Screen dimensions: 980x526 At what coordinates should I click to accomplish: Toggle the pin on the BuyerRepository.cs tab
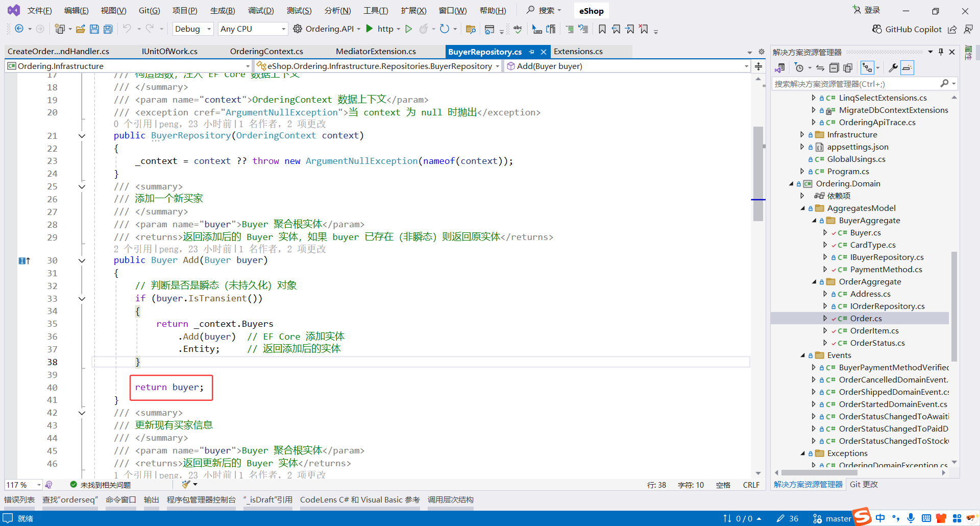(x=532, y=51)
